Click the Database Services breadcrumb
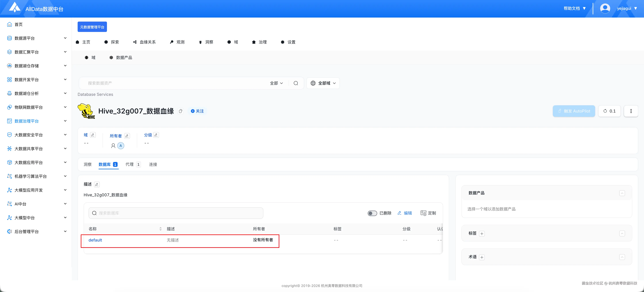Image resolution: width=644 pixels, height=292 pixels. (x=95, y=95)
